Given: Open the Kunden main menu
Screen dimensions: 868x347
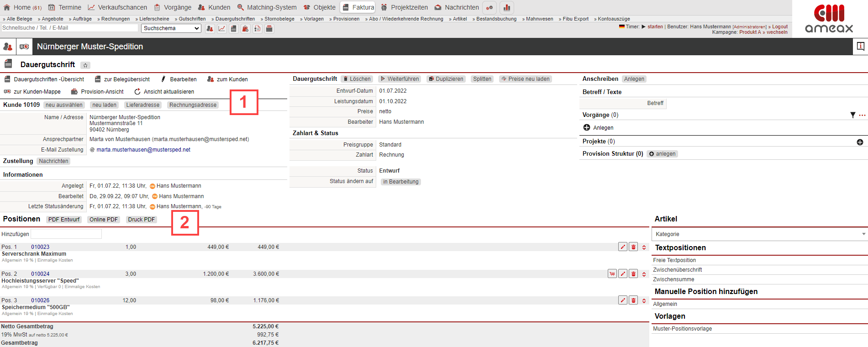Looking at the screenshot, I should point(214,7).
